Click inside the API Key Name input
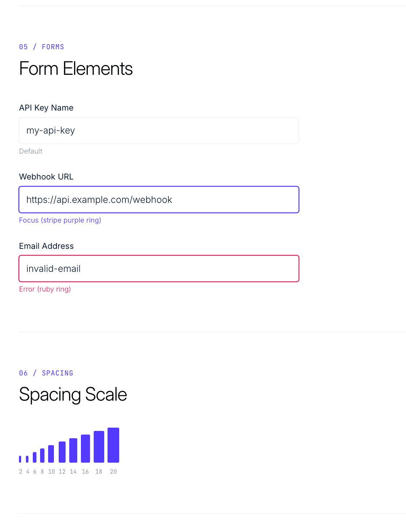This screenshot has width=406, height=532. coord(159,130)
